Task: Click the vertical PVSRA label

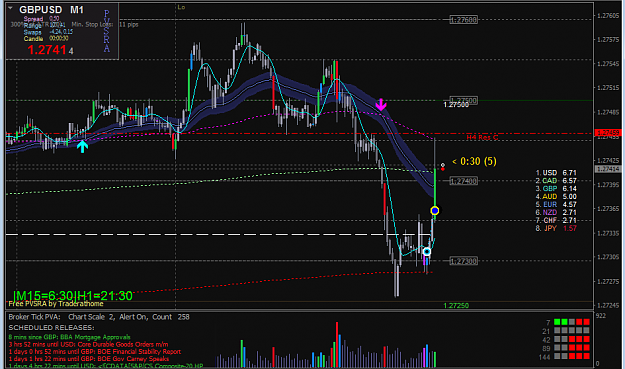Action: (106, 31)
